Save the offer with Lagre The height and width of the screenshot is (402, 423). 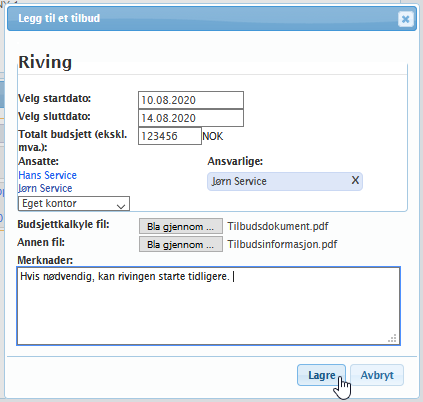[321, 375]
